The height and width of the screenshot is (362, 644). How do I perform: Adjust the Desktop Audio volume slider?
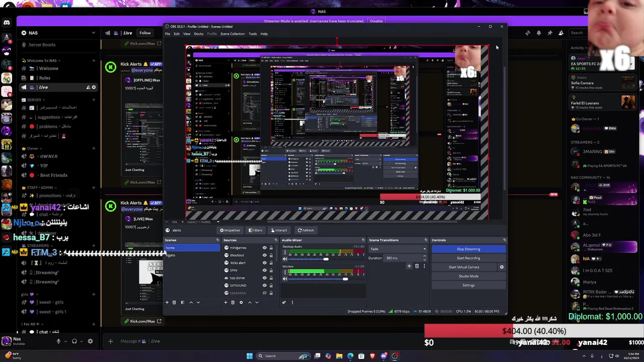(327, 259)
